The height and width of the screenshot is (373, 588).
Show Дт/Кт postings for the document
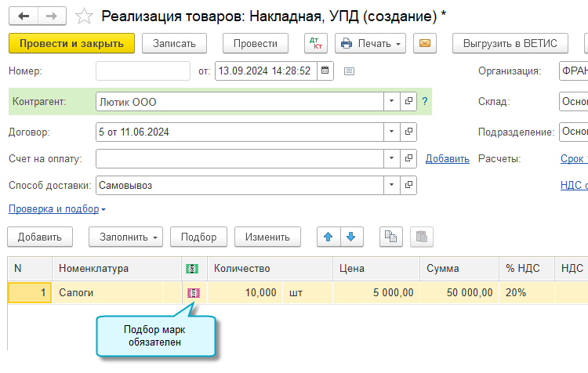click(316, 43)
